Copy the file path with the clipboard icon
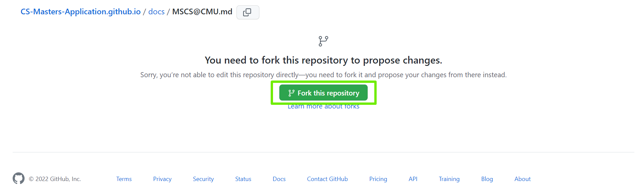Image resolution: width=644 pixels, height=192 pixels. tap(248, 12)
